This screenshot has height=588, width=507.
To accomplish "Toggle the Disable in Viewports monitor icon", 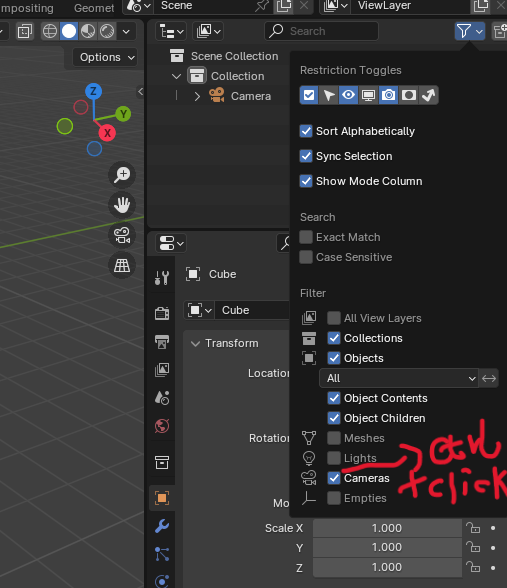I will (x=368, y=95).
